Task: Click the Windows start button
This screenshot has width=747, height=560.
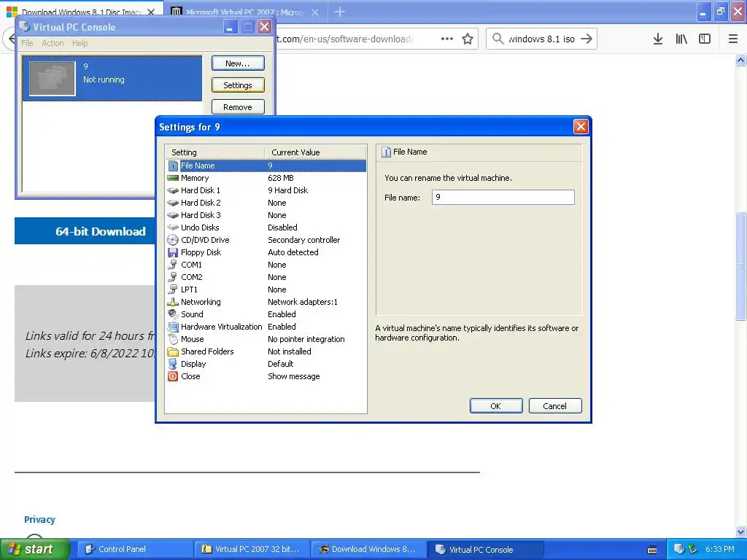Action: (35, 549)
